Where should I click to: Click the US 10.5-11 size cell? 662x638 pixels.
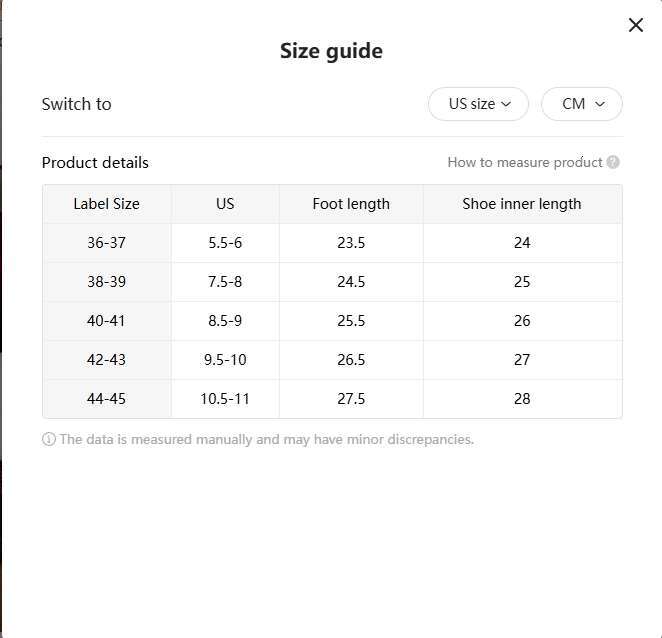225,399
